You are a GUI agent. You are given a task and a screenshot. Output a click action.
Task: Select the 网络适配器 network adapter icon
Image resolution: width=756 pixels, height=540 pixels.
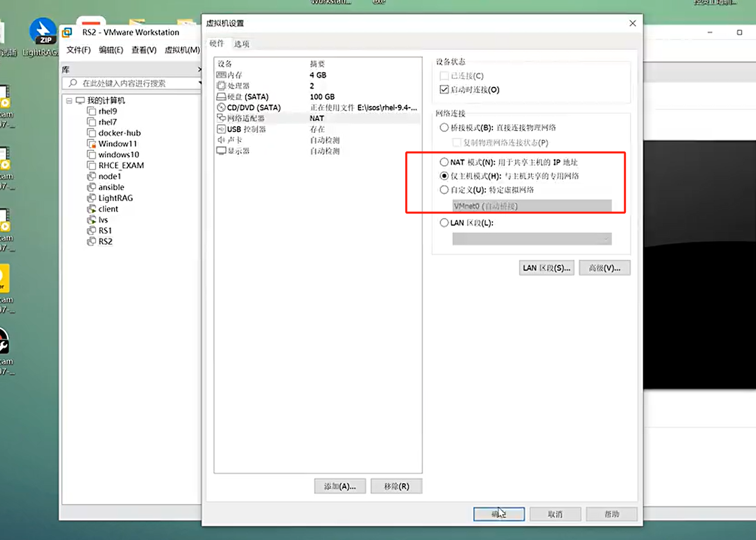click(x=221, y=118)
